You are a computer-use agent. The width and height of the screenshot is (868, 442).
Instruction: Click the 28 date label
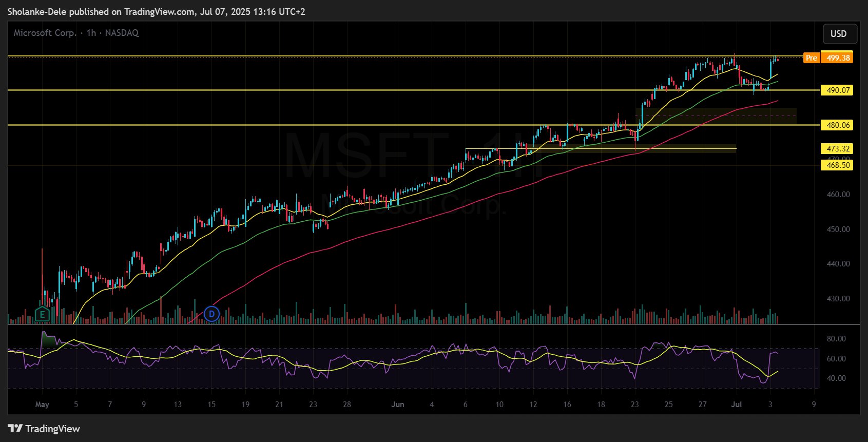(347, 405)
